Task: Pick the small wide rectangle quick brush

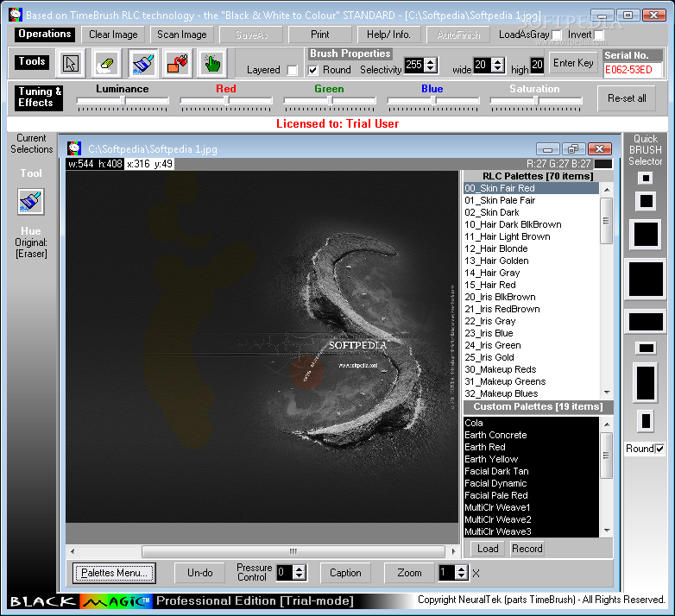Action: [646, 348]
